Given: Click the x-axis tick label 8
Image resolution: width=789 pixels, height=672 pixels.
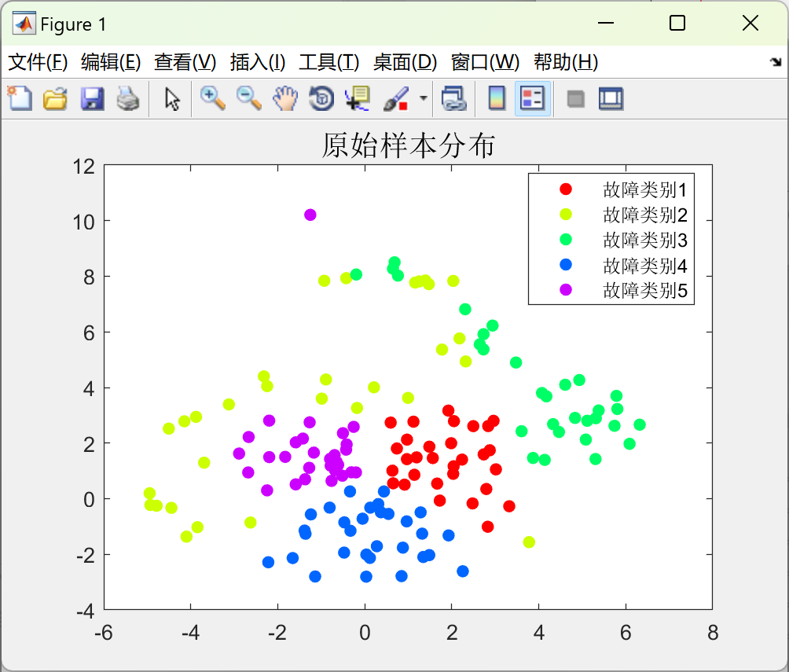Looking at the screenshot, I should pyautogui.click(x=713, y=633).
